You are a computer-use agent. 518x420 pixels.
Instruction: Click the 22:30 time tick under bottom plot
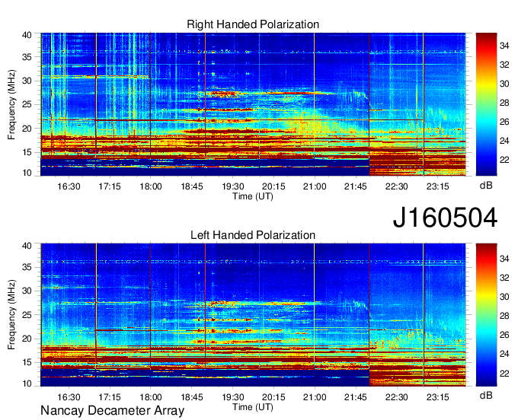coord(396,397)
